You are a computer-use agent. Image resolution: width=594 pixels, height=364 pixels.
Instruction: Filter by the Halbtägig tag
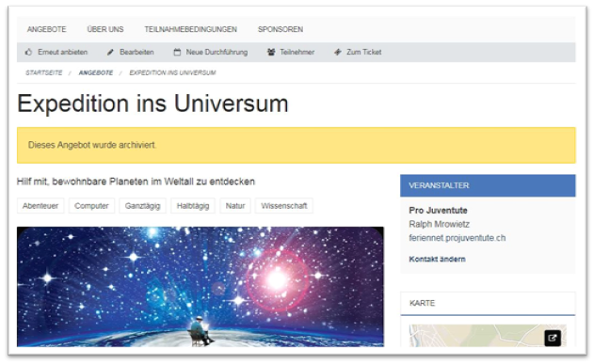click(x=193, y=206)
